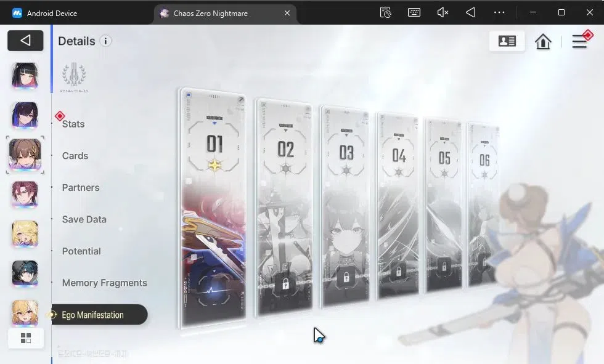Select the maroon-haired character portrait
604x364 pixels.
(25, 195)
